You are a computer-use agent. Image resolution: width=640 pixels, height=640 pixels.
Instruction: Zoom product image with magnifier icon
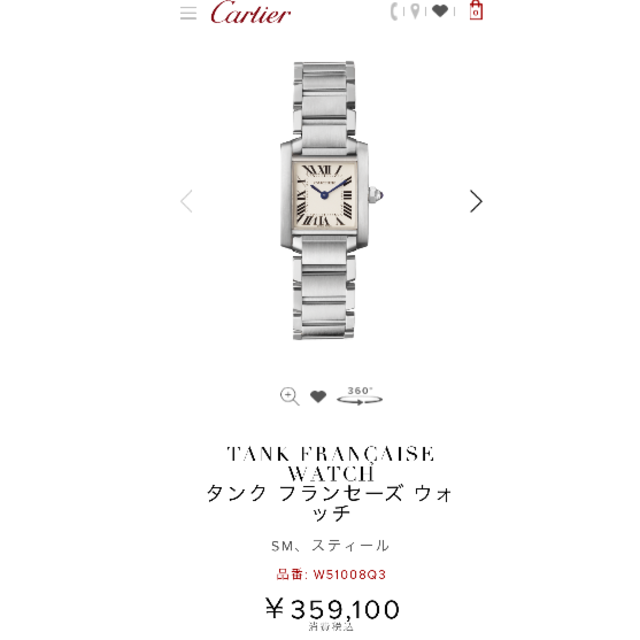point(289,396)
